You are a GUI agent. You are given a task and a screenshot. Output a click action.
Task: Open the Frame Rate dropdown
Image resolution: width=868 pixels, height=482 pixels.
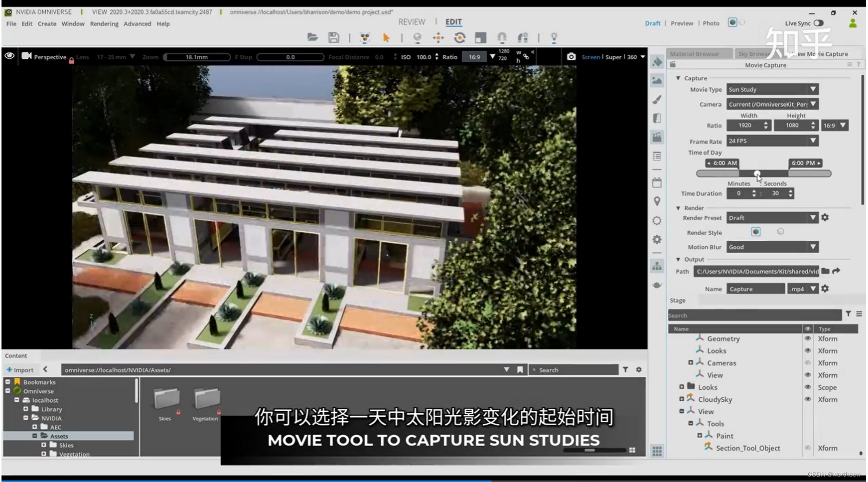[772, 141]
